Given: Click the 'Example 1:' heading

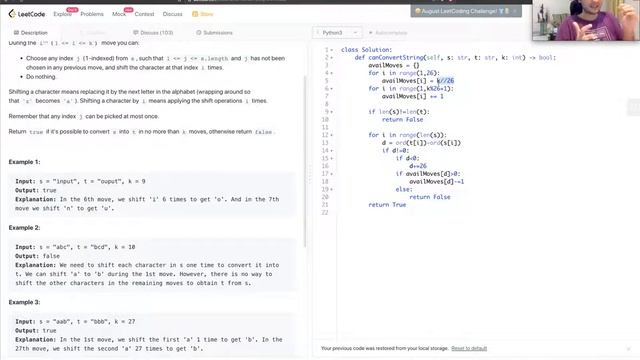Looking at the screenshot, I should point(24,162).
